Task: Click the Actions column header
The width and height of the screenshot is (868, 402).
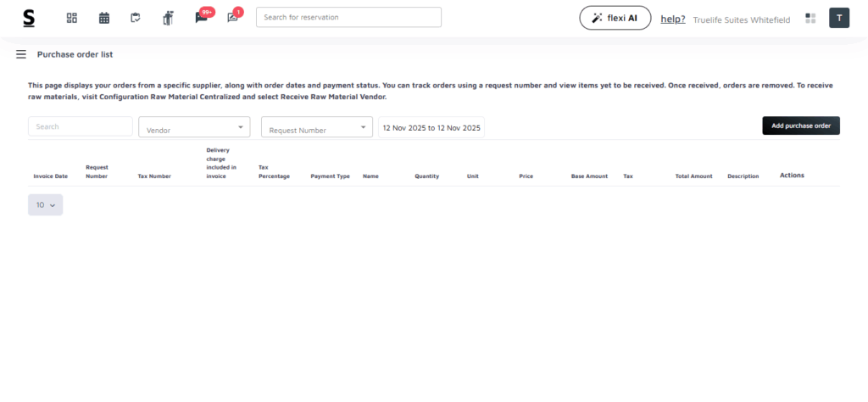Action: 793,175
